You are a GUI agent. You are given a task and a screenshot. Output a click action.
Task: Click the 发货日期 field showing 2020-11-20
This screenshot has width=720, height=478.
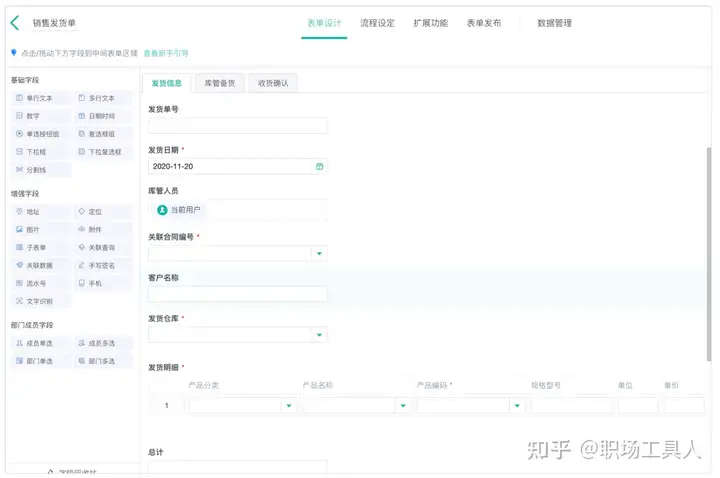[x=237, y=166]
